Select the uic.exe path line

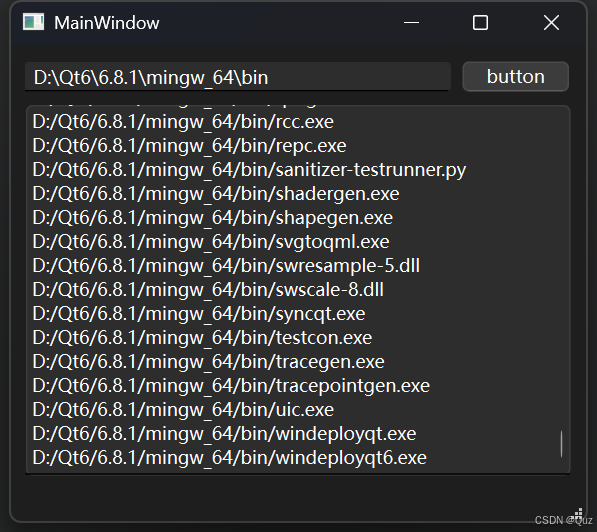pyautogui.click(x=183, y=410)
